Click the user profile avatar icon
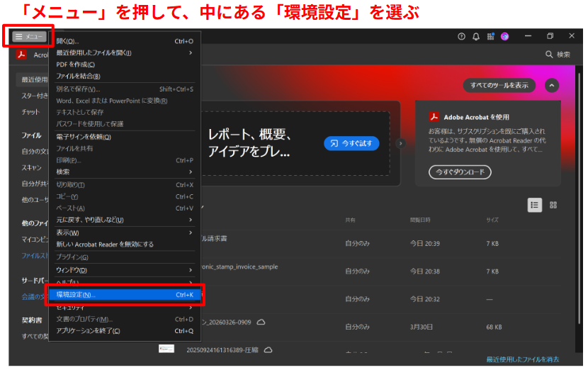Viewport: 588px width, 370px height. click(x=504, y=36)
